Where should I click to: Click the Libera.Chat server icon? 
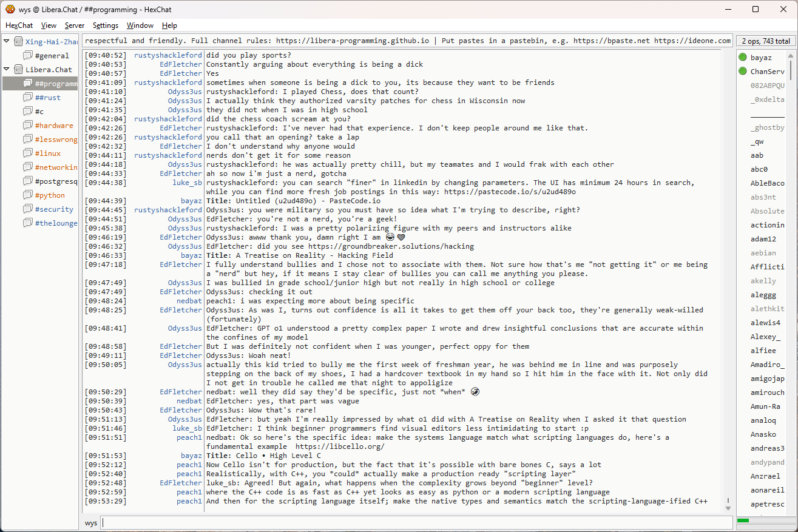18,70
